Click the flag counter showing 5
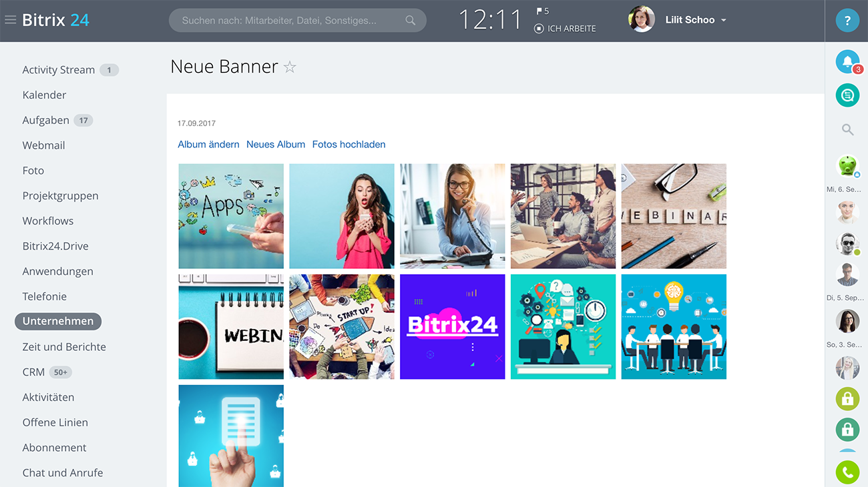Image resolution: width=868 pixels, height=487 pixels. (543, 11)
